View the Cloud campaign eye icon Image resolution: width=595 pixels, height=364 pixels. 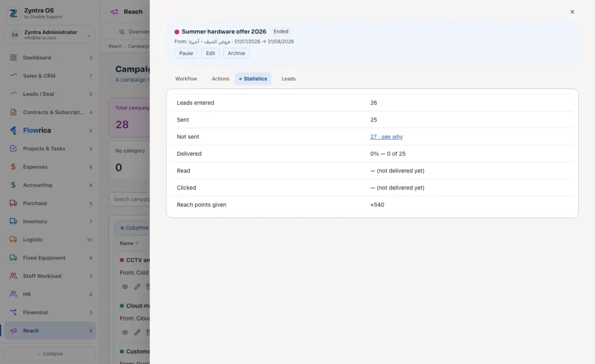click(125, 332)
